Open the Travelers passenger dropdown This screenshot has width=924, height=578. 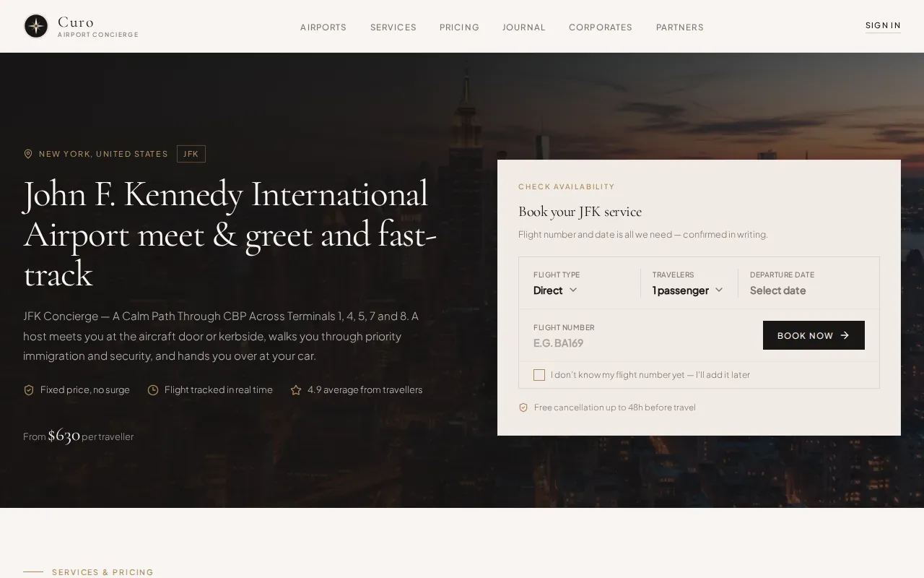tap(687, 290)
